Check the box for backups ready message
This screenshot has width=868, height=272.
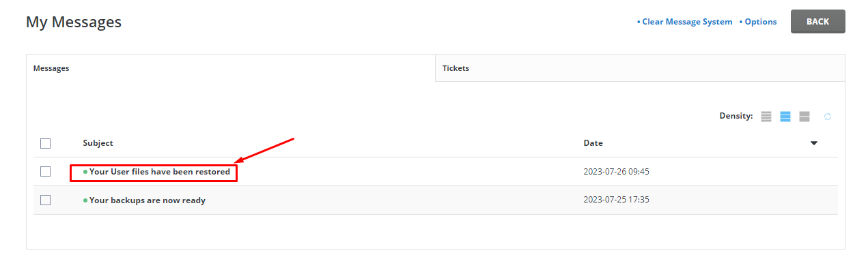click(46, 200)
